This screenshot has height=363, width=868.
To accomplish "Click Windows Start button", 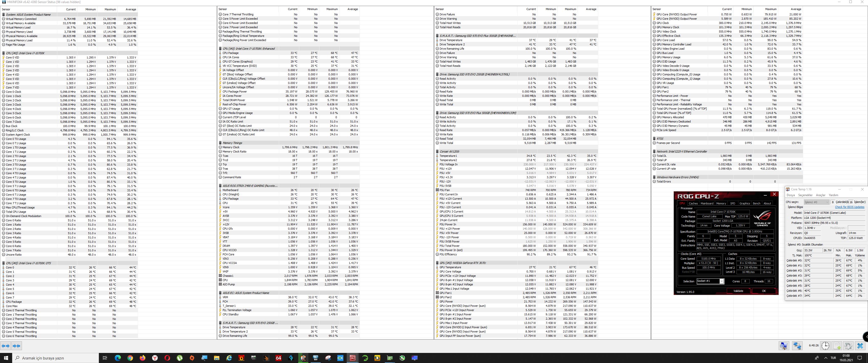I will tap(6, 358).
